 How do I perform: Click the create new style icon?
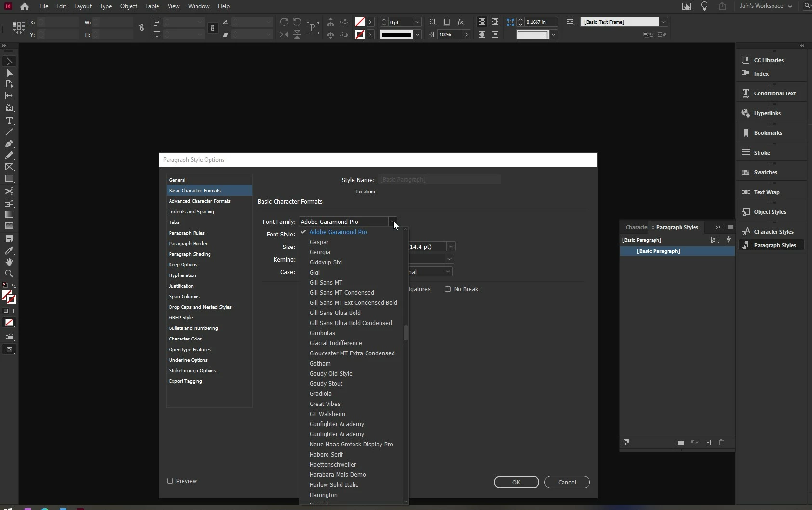point(708,442)
